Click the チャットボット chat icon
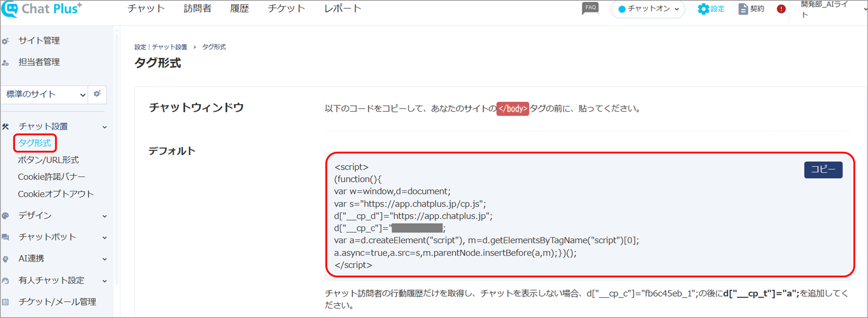The width and height of the screenshot is (868, 318). tap(6, 237)
